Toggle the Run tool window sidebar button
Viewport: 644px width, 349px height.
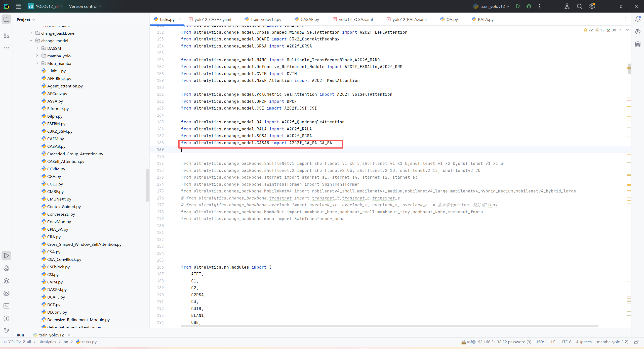coord(6,256)
